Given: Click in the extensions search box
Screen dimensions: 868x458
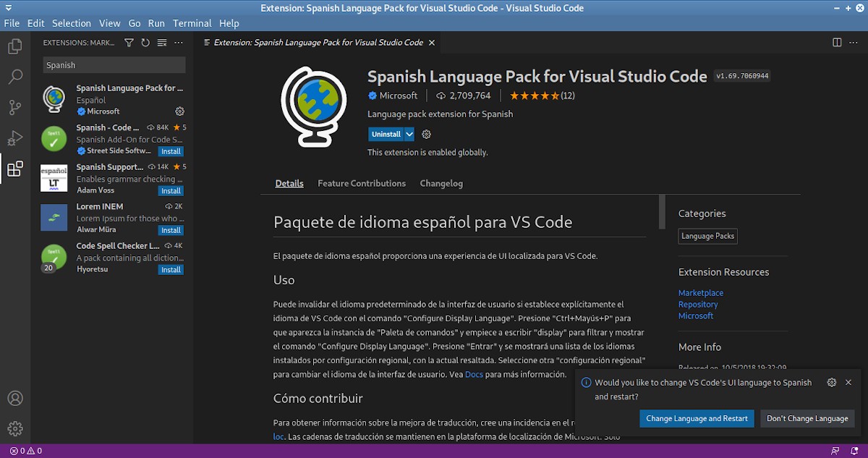Looking at the screenshot, I should coord(114,65).
